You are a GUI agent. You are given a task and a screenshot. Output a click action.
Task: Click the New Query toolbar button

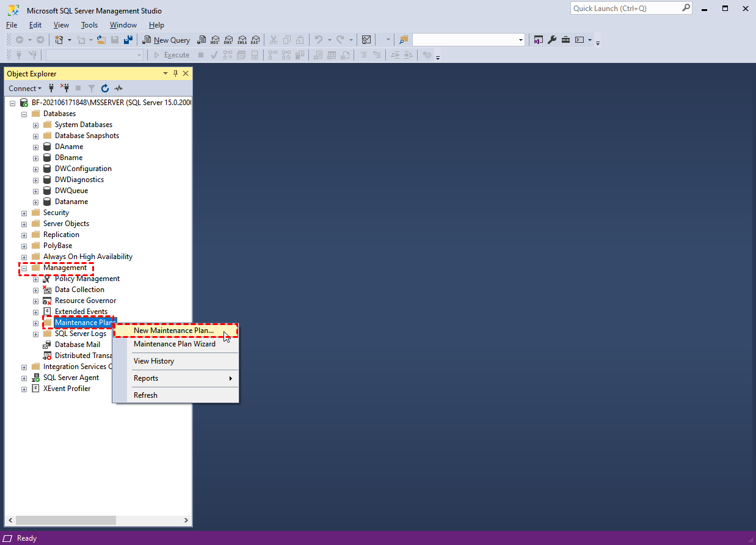[x=166, y=40]
